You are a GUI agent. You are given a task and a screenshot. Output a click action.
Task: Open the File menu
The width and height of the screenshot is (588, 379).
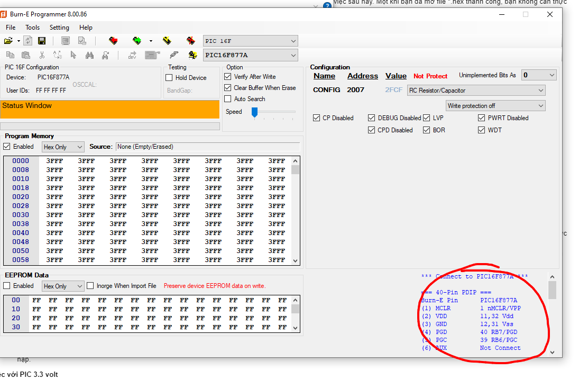tap(11, 28)
